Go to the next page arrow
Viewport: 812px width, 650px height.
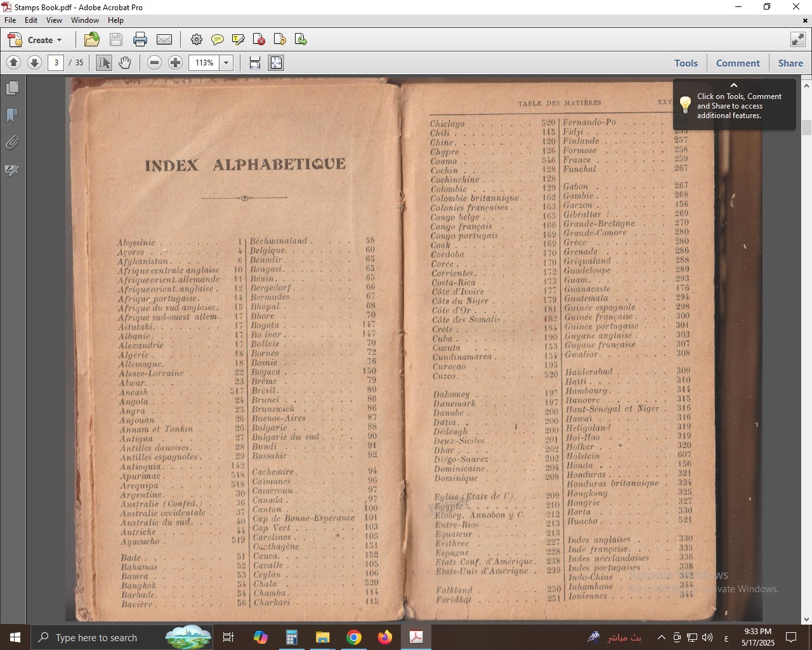[x=35, y=63]
